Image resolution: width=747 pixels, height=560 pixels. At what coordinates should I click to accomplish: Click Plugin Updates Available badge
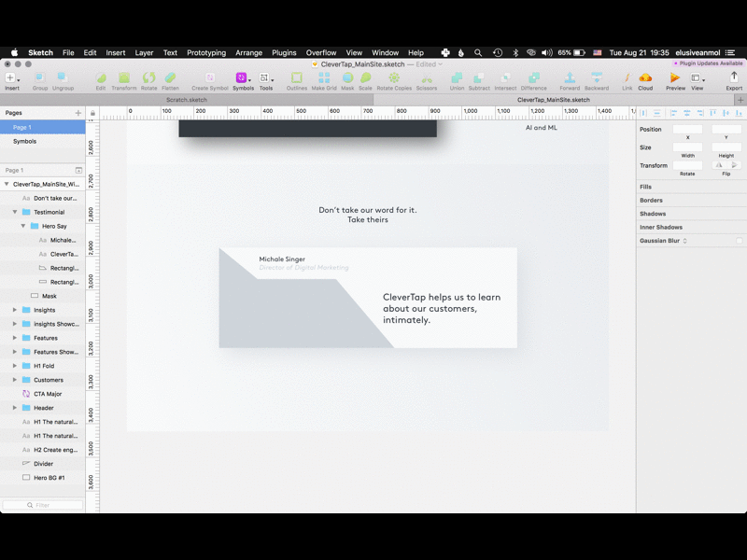[x=709, y=63]
